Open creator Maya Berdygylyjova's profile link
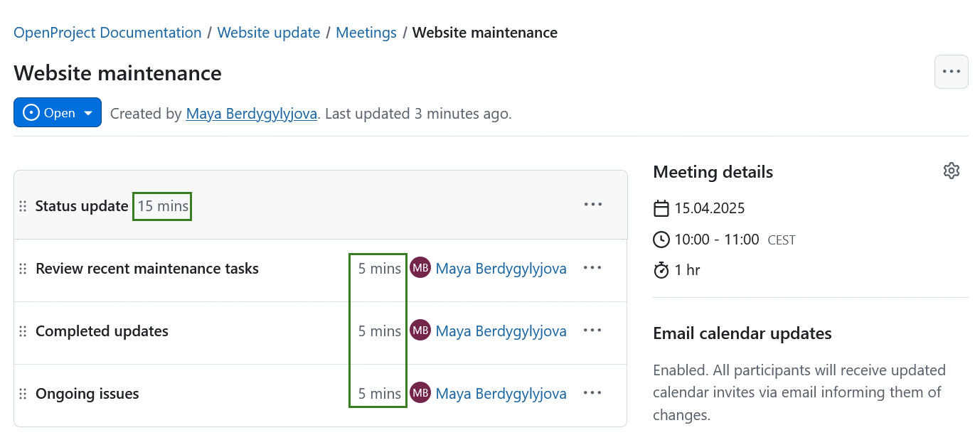 (251, 114)
